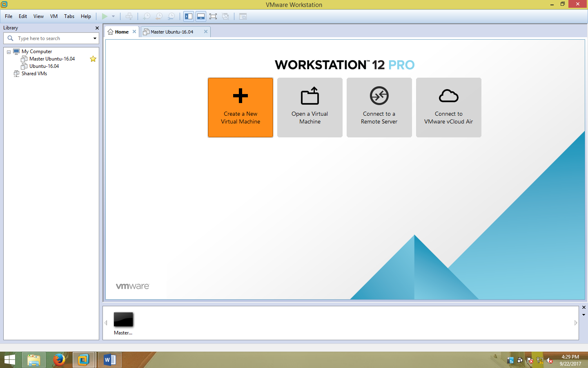
Task: Select the Master VM thumbnail
Action: [123, 323]
